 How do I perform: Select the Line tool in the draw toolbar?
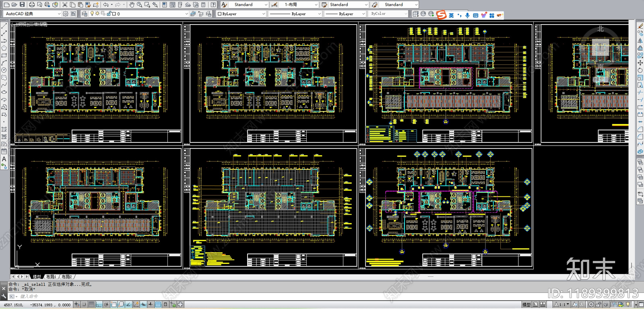[4, 26]
